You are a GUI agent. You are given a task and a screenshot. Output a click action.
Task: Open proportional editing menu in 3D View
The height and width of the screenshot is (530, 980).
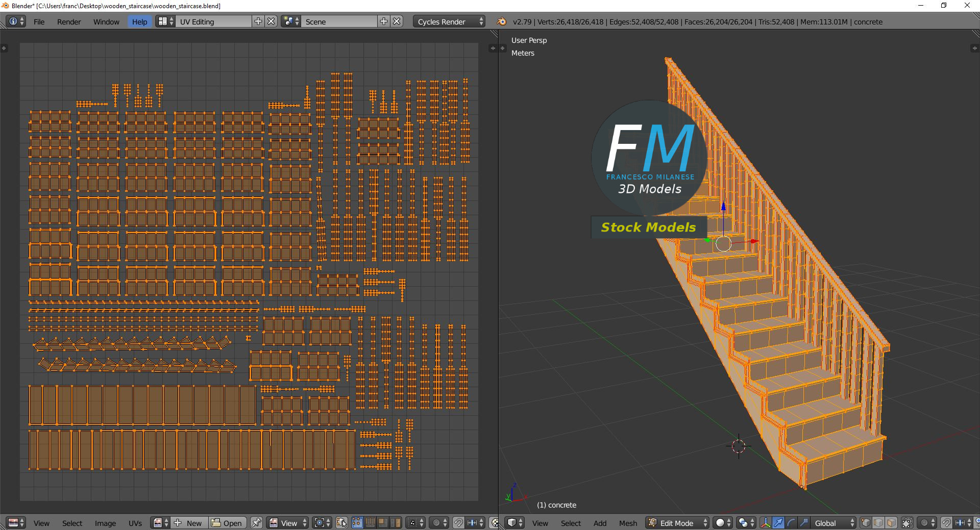click(x=927, y=523)
